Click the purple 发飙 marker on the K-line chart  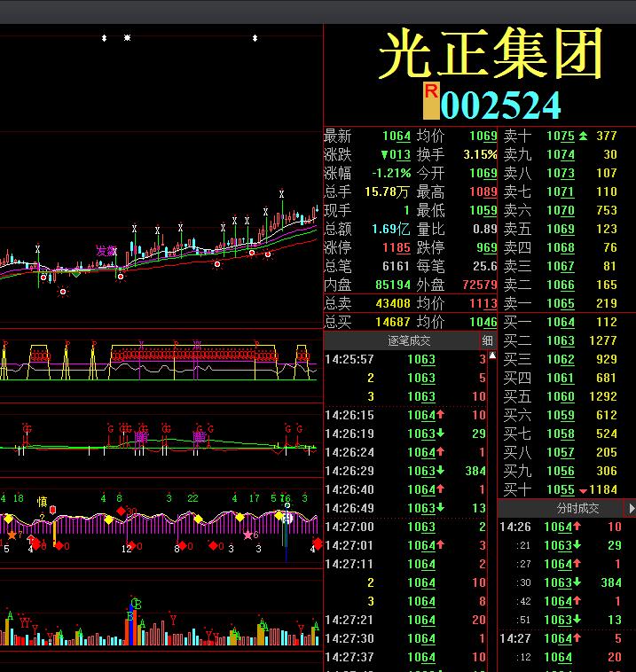(106, 251)
